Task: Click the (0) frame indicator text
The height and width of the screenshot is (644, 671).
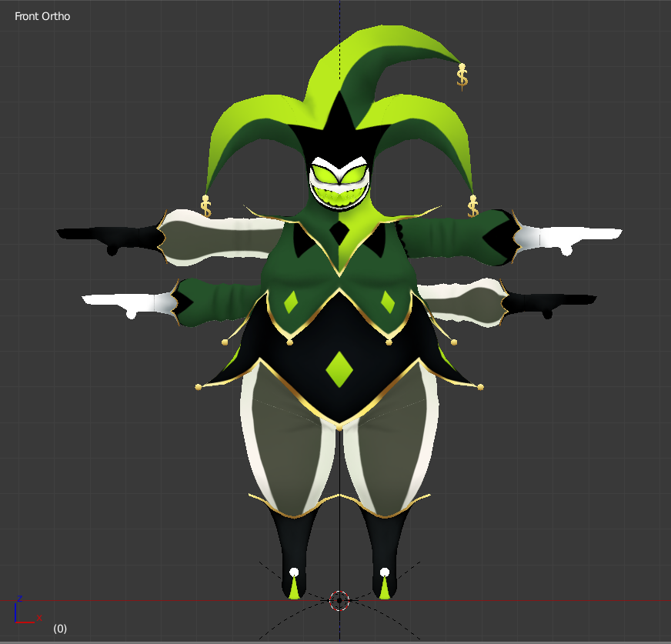Action: point(60,628)
